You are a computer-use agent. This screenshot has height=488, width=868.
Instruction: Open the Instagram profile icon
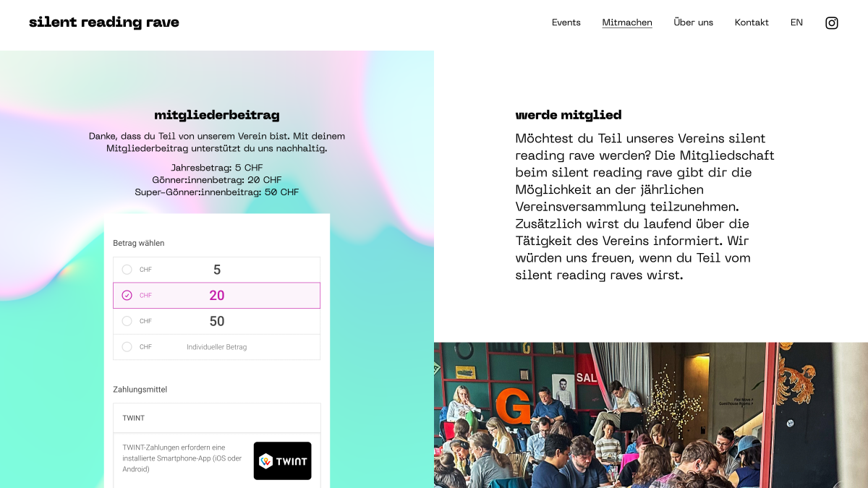point(832,23)
